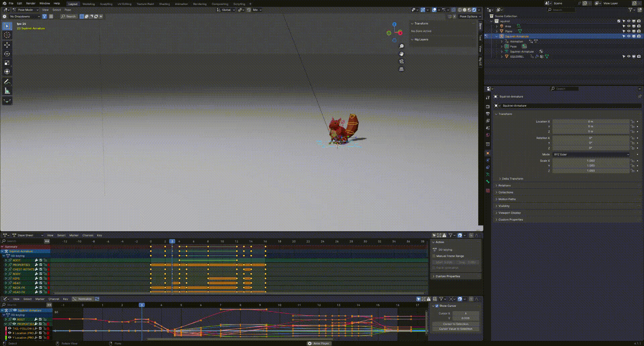
Task: Choose the Scale tool
Action: (7, 63)
